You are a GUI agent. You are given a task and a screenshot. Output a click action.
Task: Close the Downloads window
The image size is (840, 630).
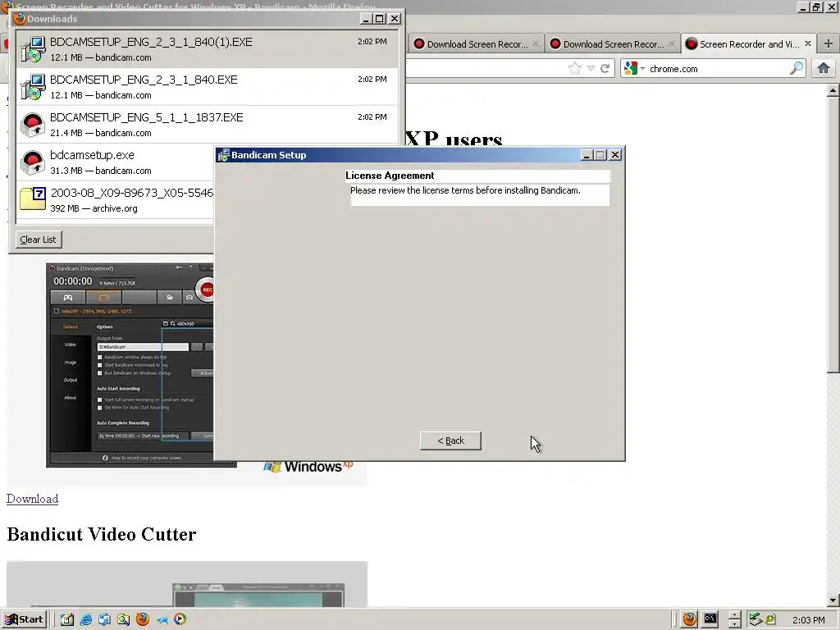pos(395,19)
